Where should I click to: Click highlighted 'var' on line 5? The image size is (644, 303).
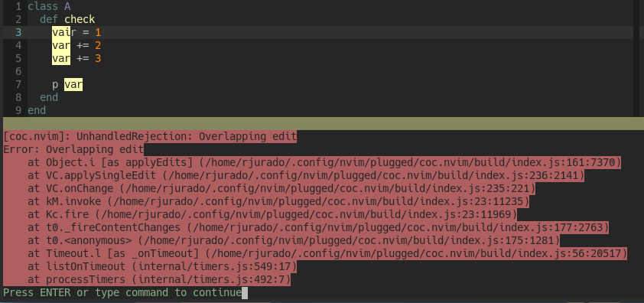point(61,58)
